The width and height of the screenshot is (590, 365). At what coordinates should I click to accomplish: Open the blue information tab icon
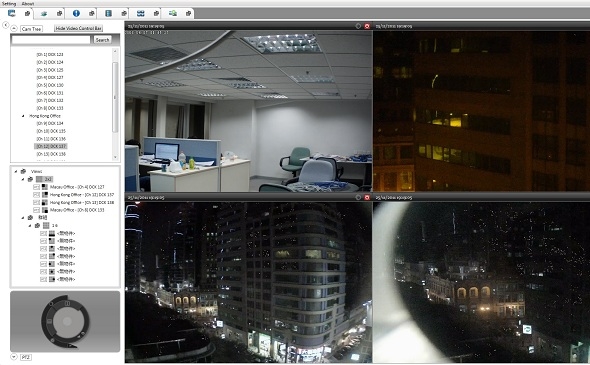[x=76, y=14]
